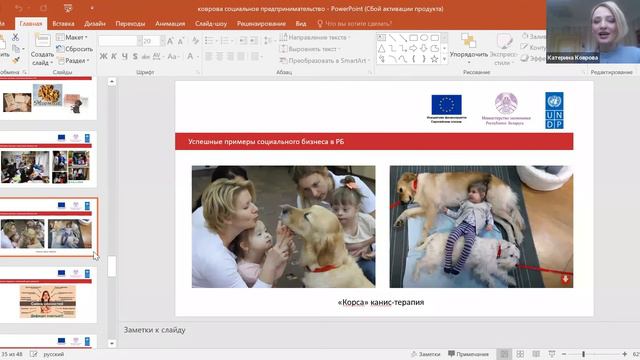Click the line spacing icon
Viewport: 640px width, 360px height.
click(268, 40)
